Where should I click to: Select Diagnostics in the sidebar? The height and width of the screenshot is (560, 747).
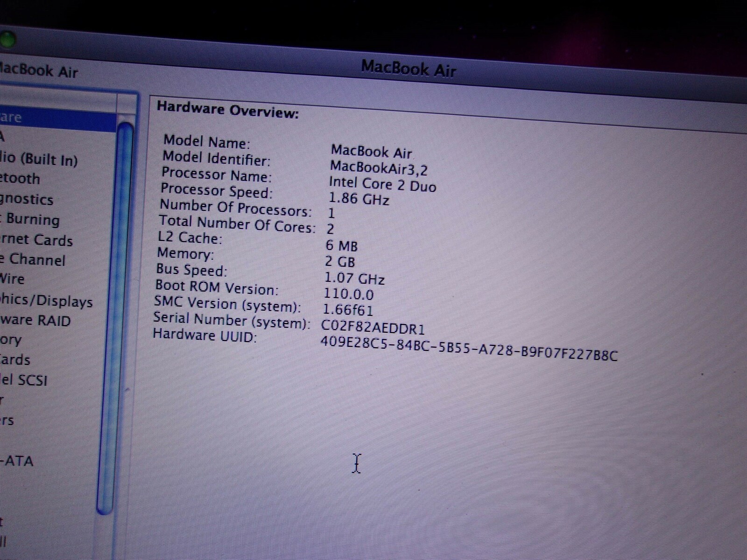click(x=27, y=199)
